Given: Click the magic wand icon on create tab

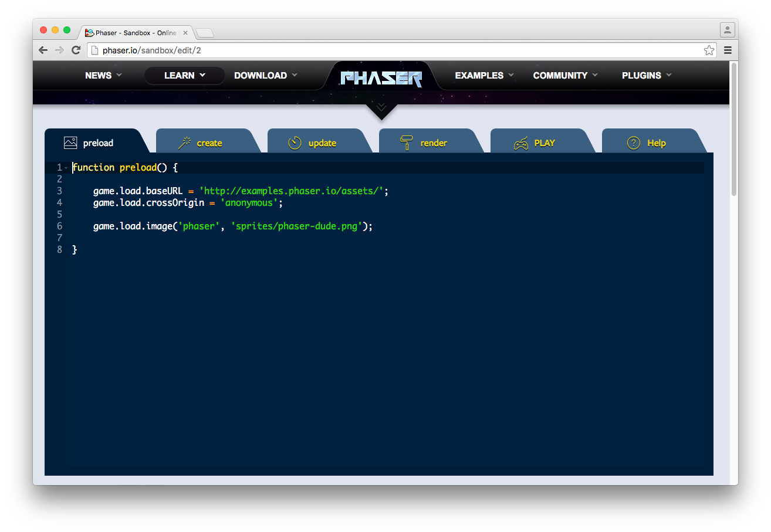Looking at the screenshot, I should (x=185, y=143).
